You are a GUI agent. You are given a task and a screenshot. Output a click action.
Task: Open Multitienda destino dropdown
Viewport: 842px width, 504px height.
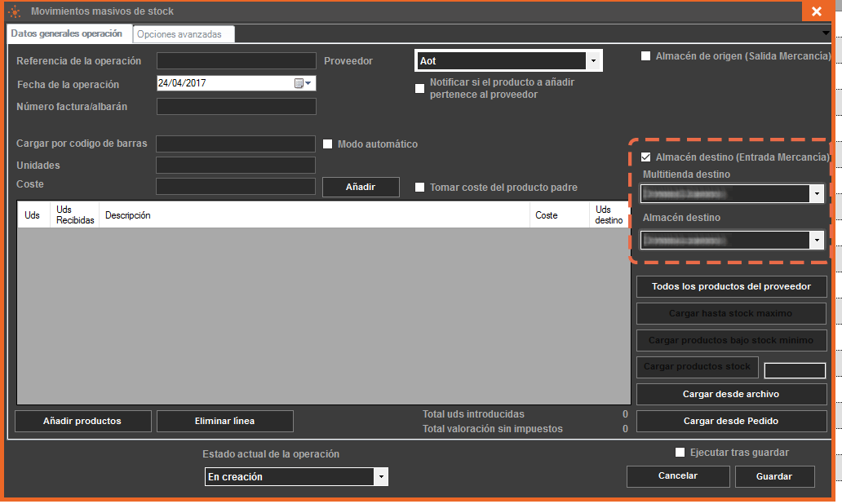point(816,194)
